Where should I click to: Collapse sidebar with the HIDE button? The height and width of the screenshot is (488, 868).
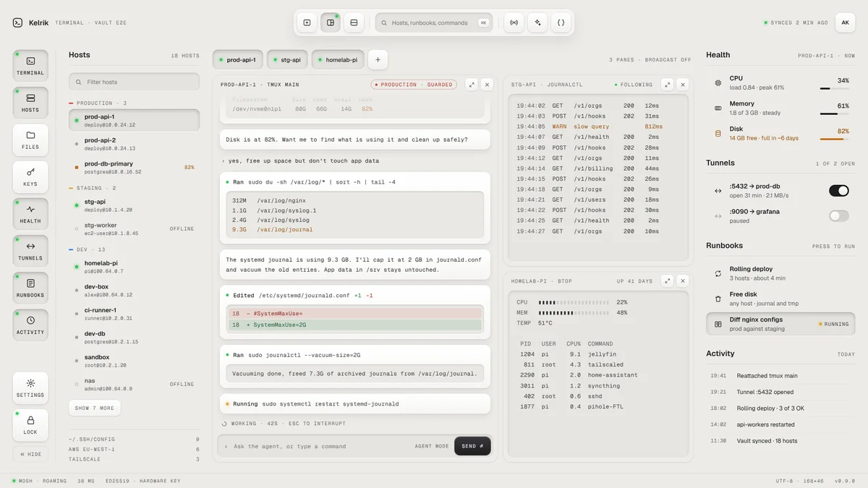pyautogui.click(x=30, y=454)
